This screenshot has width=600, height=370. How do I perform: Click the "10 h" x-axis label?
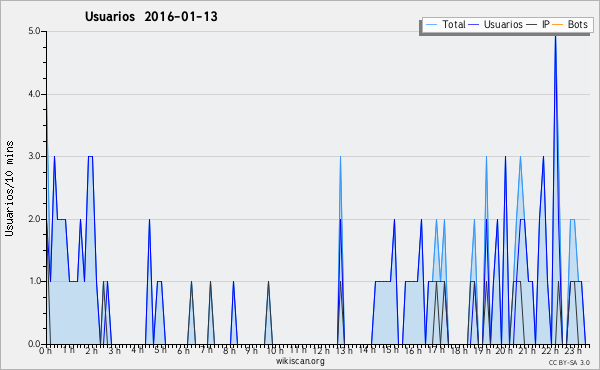pos(275,350)
